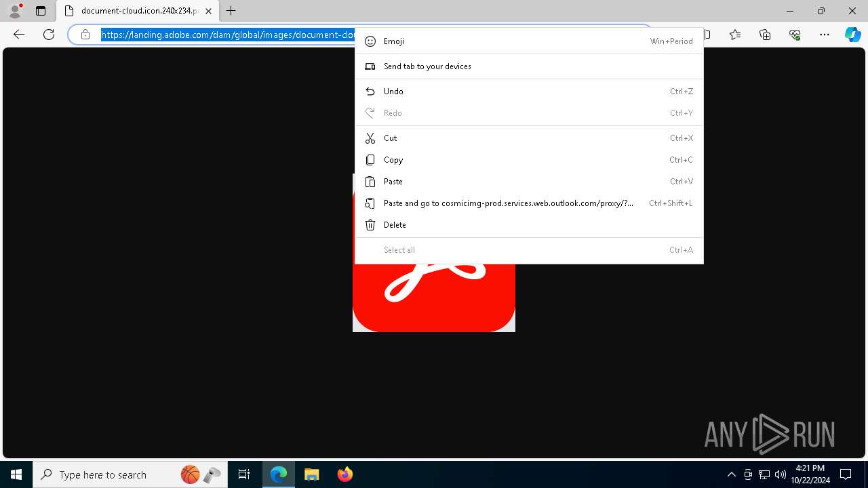Click the smiley icon beside Emoji
This screenshot has width=868, height=488.
370,41
